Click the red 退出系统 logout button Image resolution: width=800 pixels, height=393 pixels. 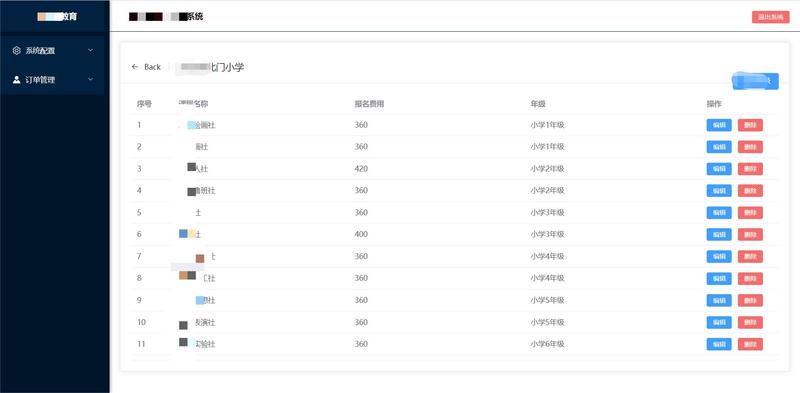point(770,17)
